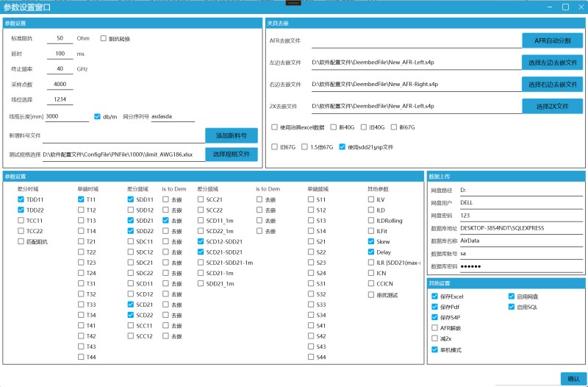Uncheck the db/m checkbox
The image size is (588, 387).
point(97,116)
